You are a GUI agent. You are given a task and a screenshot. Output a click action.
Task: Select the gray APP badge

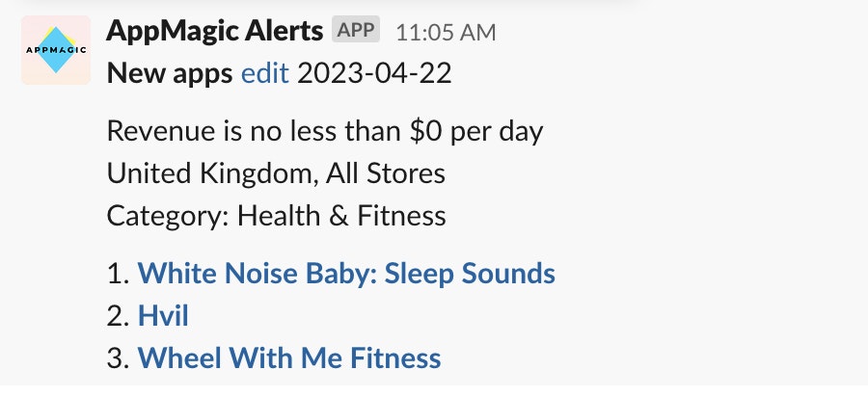[356, 29]
